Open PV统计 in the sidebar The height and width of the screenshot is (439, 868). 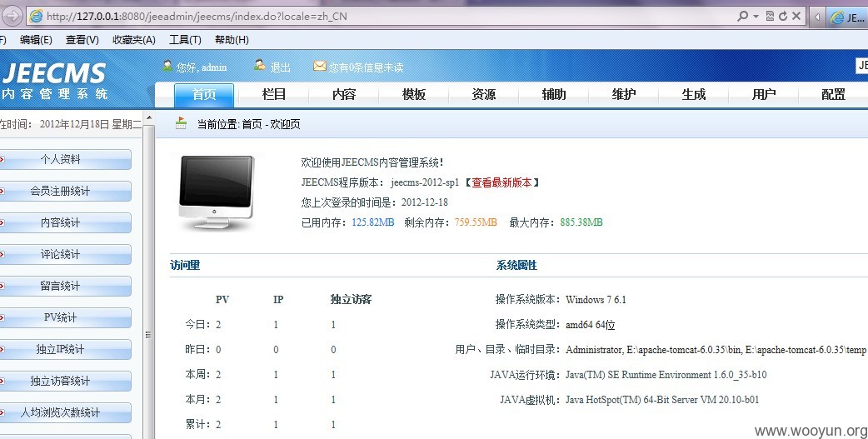click(x=65, y=317)
